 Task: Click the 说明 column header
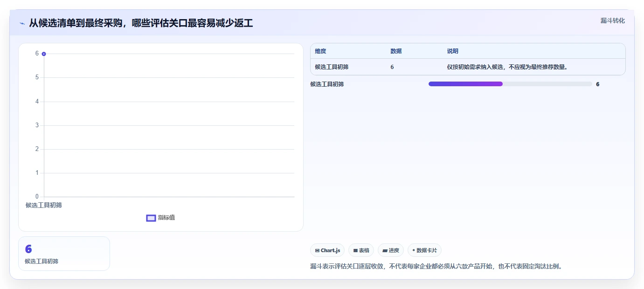[453, 51]
